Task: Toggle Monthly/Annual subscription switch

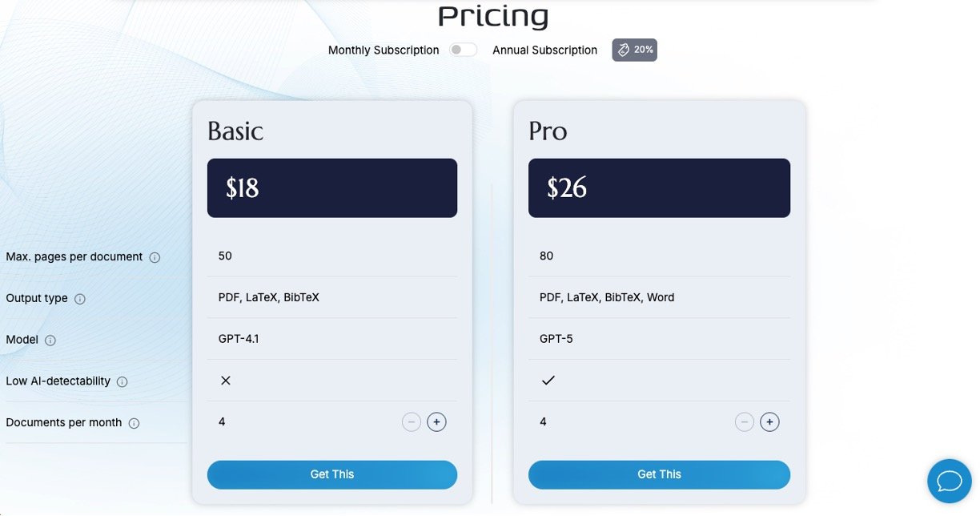Action: [x=463, y=50]
